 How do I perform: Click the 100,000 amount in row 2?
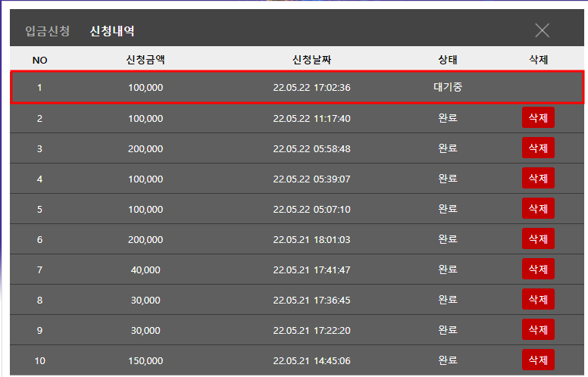pos(145,118)
